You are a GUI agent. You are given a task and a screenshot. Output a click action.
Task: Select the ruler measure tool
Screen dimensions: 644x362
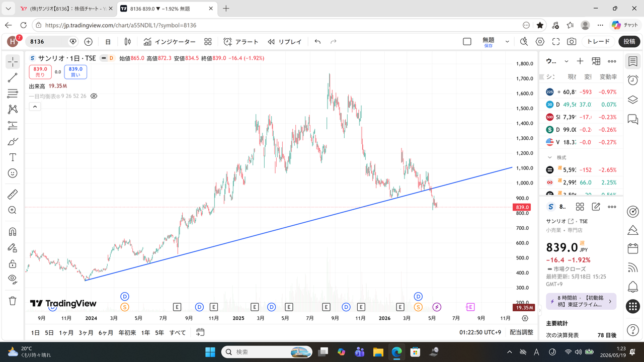click(x=13, y=194)
